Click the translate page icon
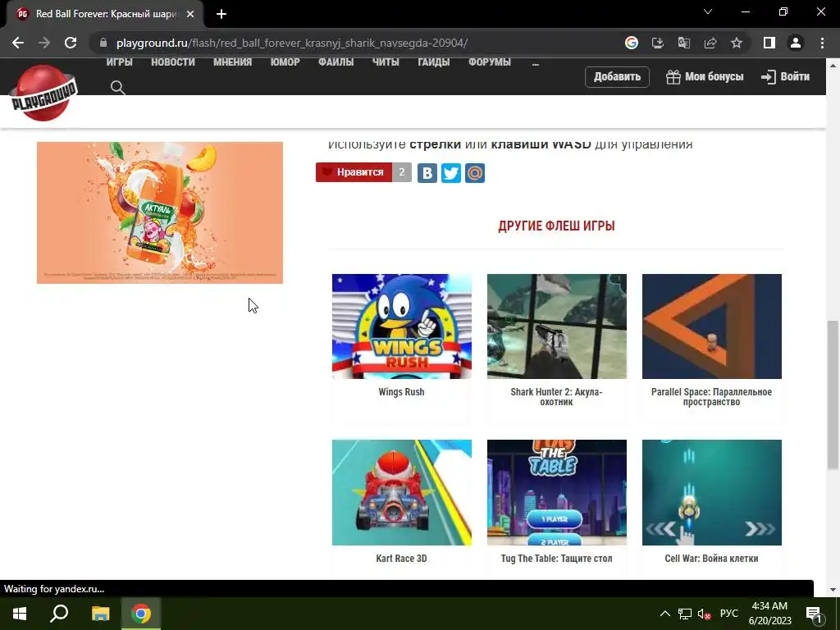Viewport: 840px width, 630px height. pyautogui.click(x=684, y=43)
